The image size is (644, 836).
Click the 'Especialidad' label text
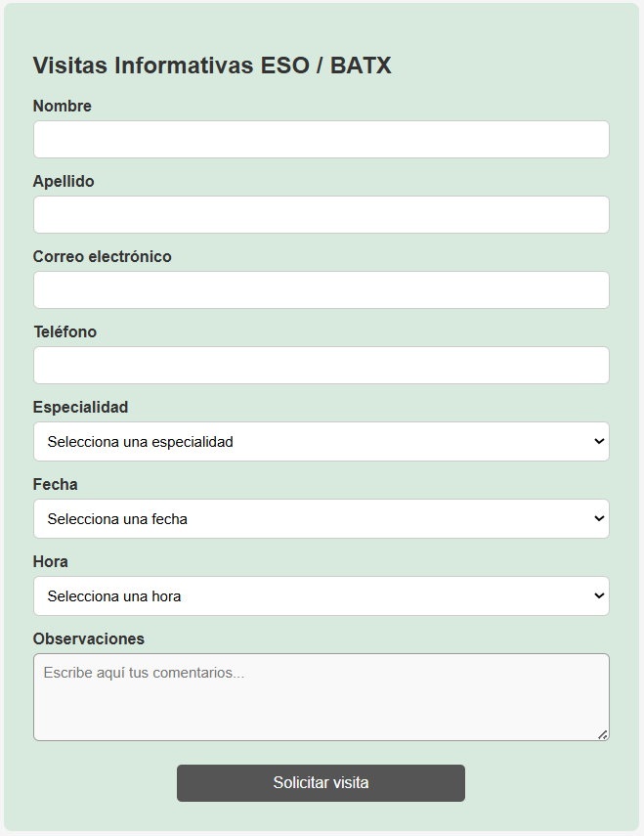[x=80, y=407]
